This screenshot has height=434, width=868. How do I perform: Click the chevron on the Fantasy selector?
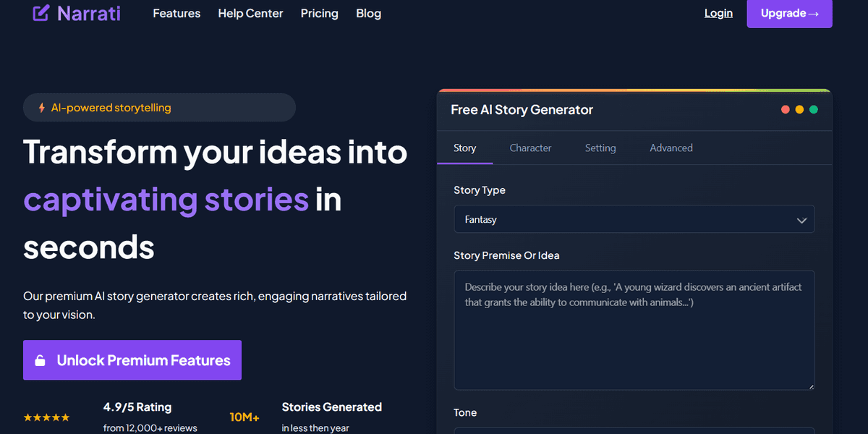pos(801,219)
